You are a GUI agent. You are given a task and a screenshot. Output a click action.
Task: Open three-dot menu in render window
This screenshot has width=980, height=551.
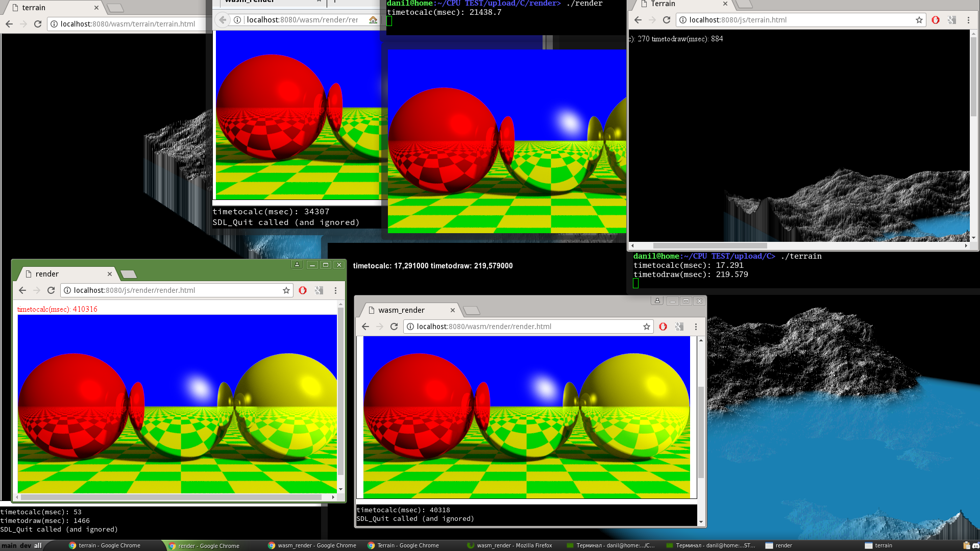pyautogui.click(x=335, y=290)
